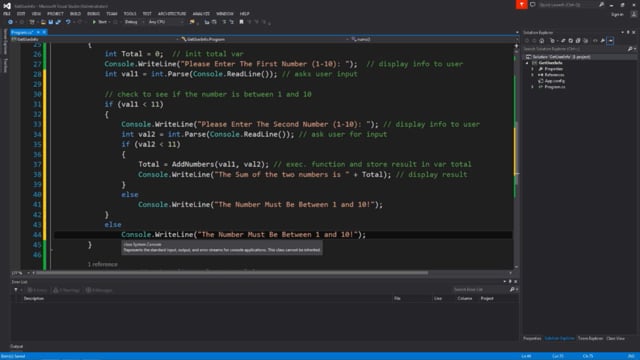Screen dimensions: 640x360
Task: Click the Solution Explorer Home icon
Action: (x=542, y=41)
